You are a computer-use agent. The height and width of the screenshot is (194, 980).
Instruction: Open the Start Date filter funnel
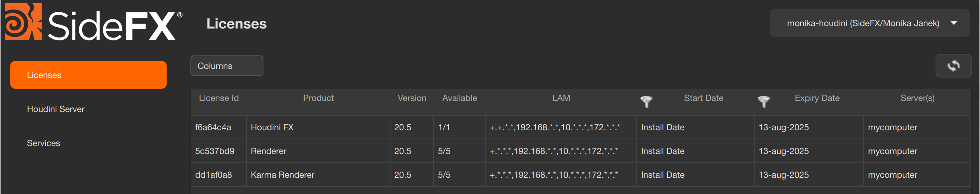pyautogui.click(x=646, y=101)
